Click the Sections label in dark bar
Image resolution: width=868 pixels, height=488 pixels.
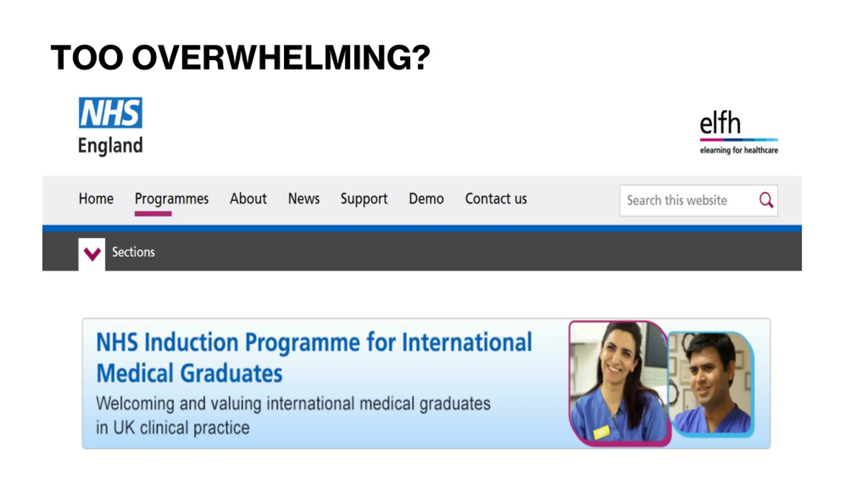tap(133, 252)
